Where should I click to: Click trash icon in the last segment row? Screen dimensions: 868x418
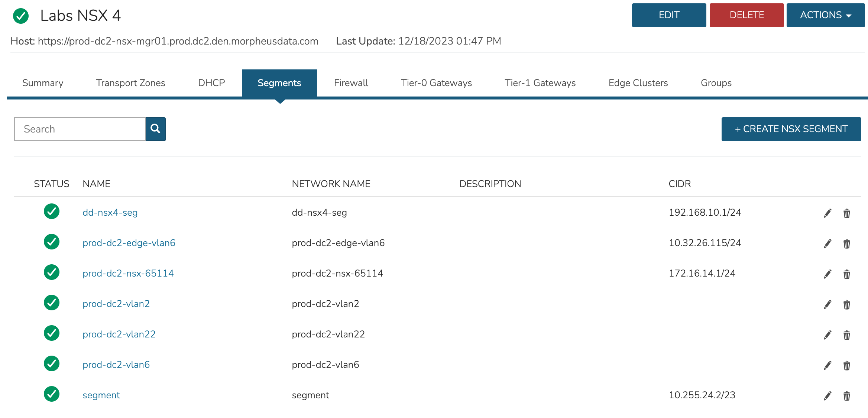tap(846, 396)
